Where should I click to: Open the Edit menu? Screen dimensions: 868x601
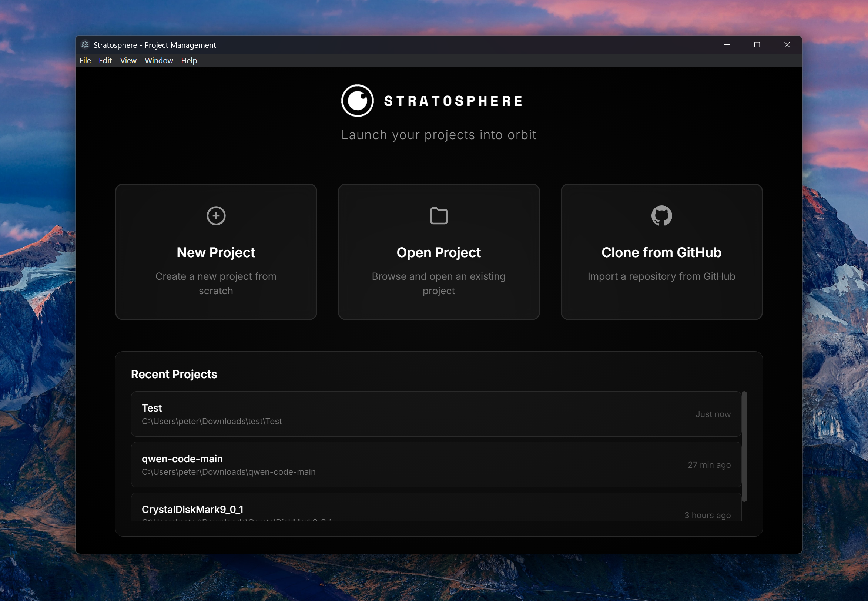pos(105,61)
